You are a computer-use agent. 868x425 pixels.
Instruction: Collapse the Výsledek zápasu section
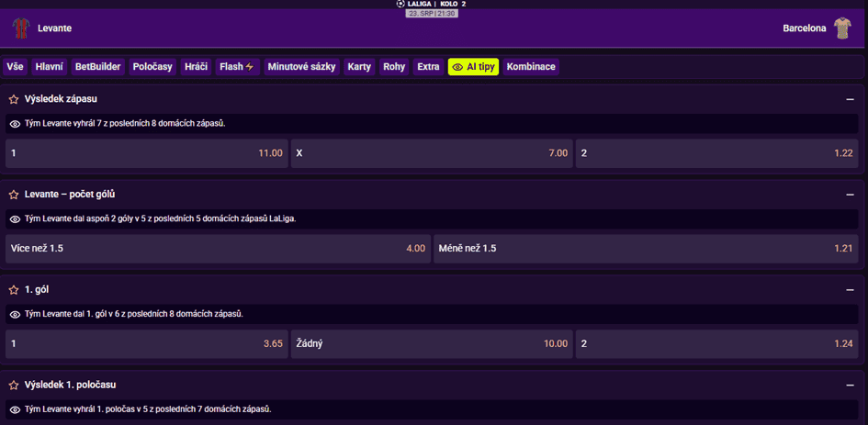[x=850, y=100]
